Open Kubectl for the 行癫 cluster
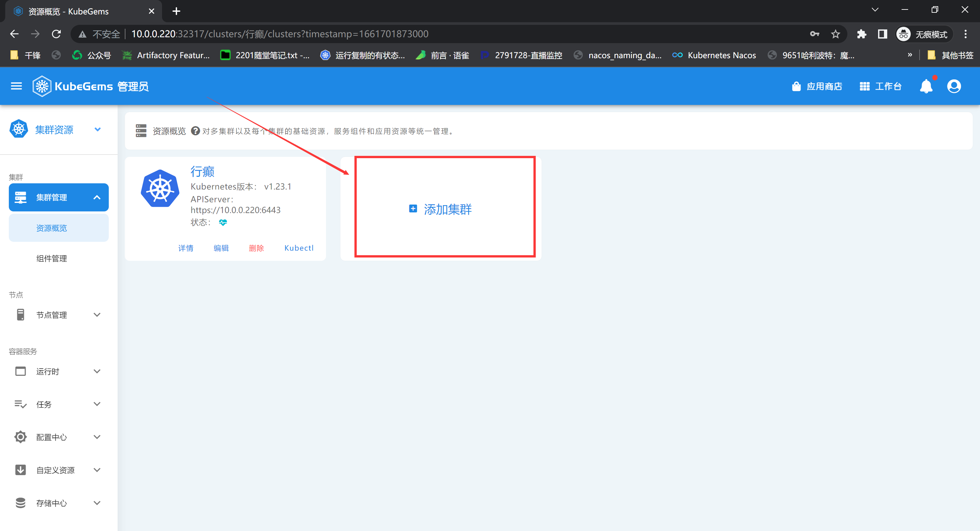980x531 pixels. [x=299, y=248]
